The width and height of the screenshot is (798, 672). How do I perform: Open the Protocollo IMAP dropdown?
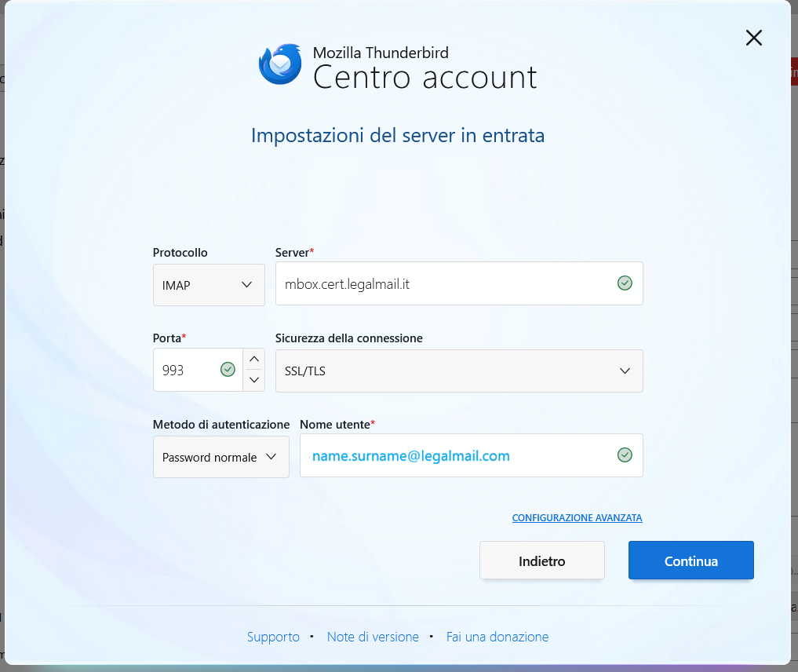pyautogui.click(x=209, y=284)
